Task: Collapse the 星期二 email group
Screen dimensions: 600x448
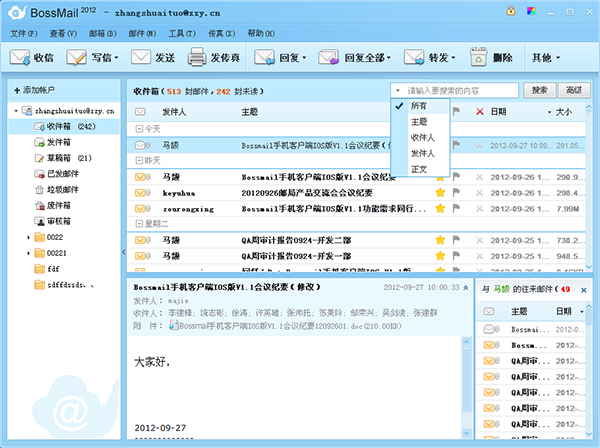Action: (x=139, y=224)
